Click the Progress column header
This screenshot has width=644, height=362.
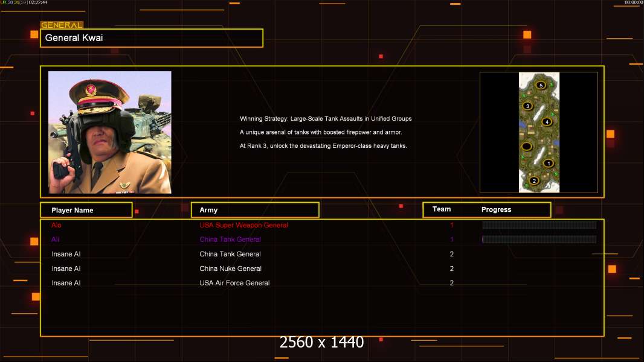(x=496, y=209)
